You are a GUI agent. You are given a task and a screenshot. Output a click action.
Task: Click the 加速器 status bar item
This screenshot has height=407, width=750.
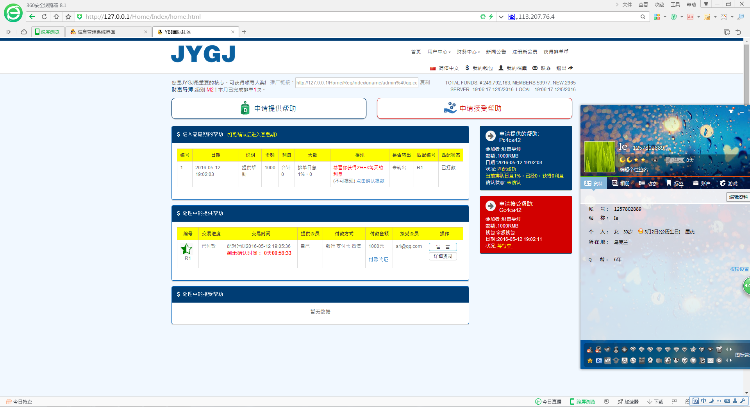(x=628, y=402)
